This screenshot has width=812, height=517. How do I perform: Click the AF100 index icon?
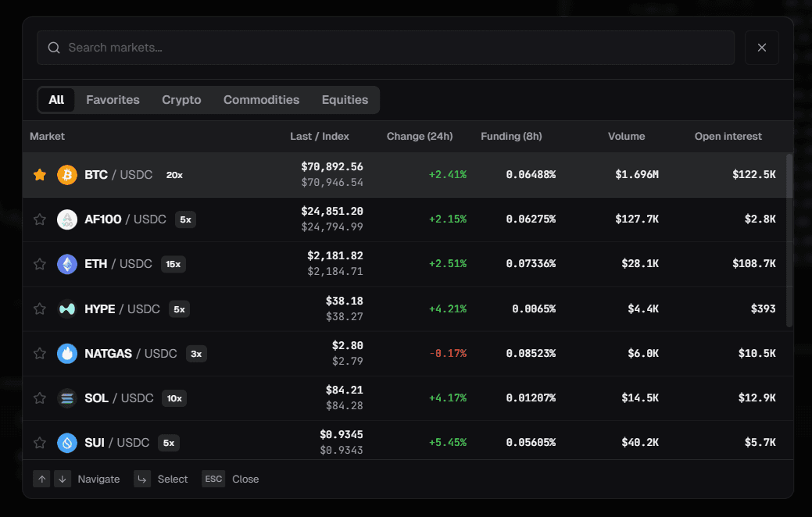pyautogui.click(x=66, y=219)
